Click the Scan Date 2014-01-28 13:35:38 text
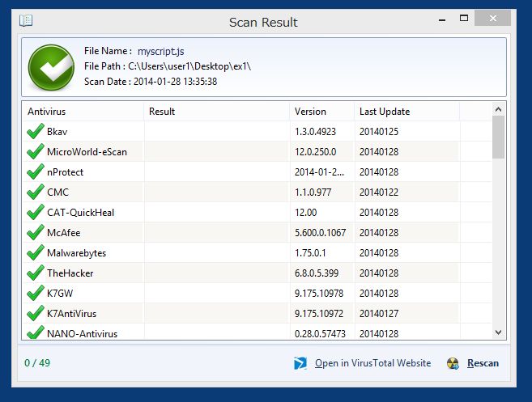 tap(151, 82)
